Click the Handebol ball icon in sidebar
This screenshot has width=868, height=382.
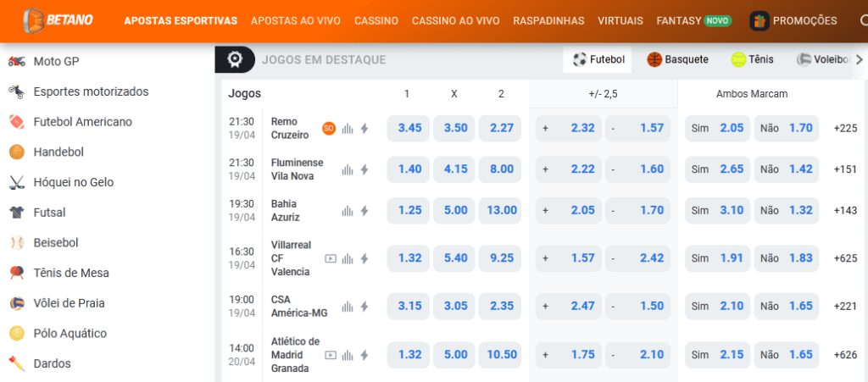click(x=16, y=152)
